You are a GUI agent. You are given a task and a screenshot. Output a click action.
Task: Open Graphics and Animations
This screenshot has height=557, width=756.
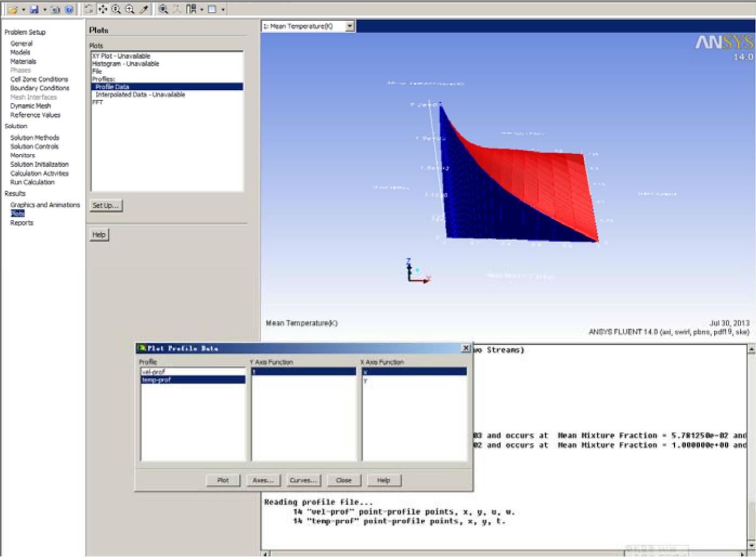click(x=45, y=205)
